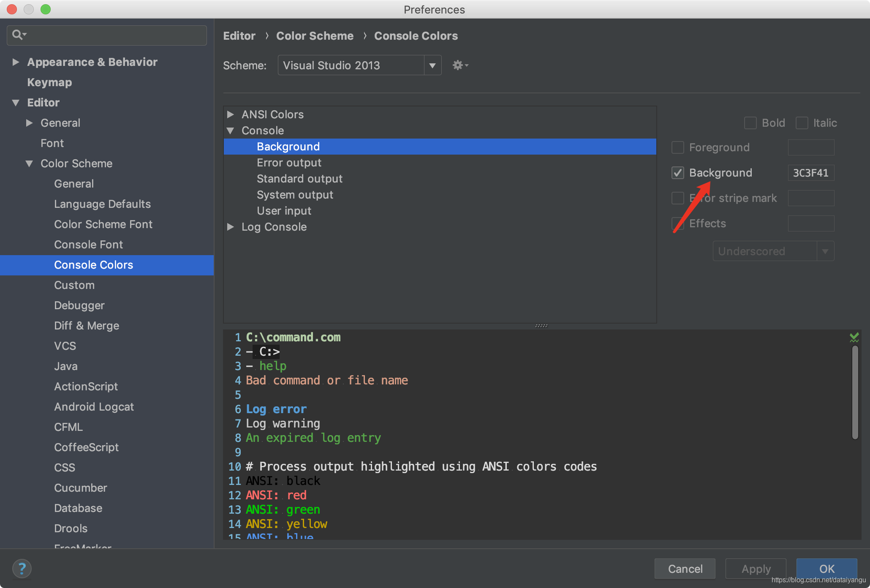Select Console Font in sidebar
Screen dimensions: 870x588
click(x=88, y=245)
